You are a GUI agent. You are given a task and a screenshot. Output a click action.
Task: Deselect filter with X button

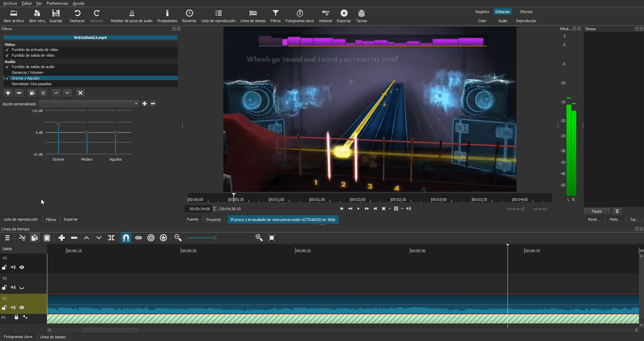coord(80,93)
